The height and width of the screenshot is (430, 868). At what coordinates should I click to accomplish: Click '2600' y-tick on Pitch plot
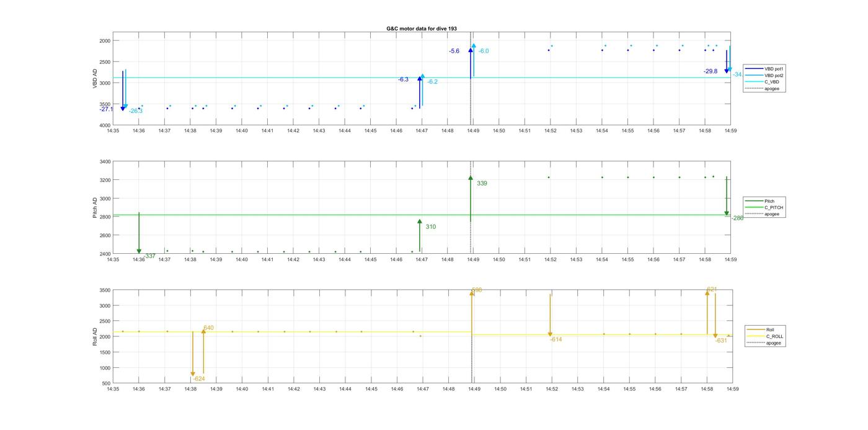105,236
